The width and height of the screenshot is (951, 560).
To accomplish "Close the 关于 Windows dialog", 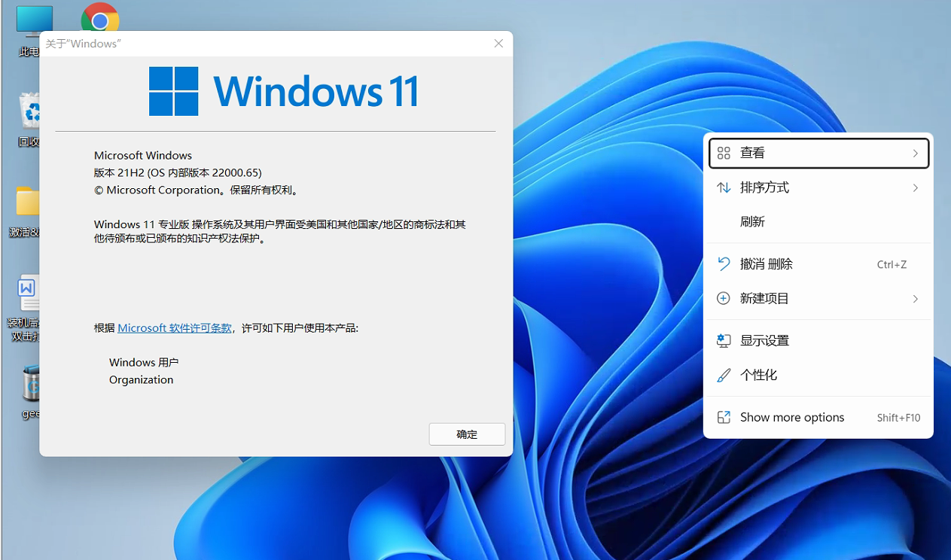I will pyautogui.click(x=498, y=44).
